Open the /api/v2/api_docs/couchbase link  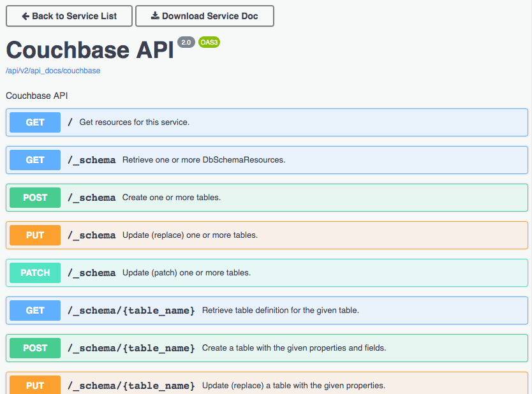pos(52,71)
